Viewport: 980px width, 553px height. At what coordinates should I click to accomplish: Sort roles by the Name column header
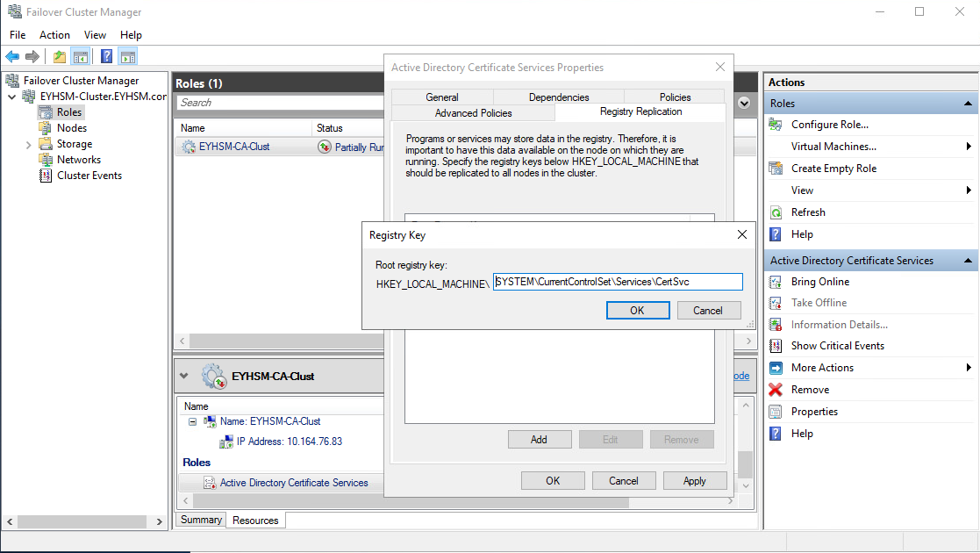(242, 128)
